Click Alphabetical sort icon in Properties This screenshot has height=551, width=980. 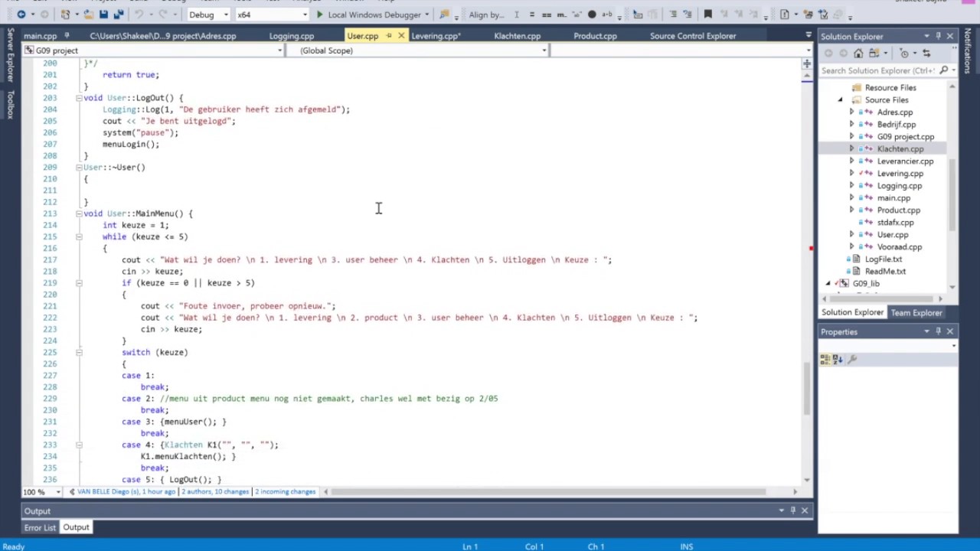coord(838,359)
